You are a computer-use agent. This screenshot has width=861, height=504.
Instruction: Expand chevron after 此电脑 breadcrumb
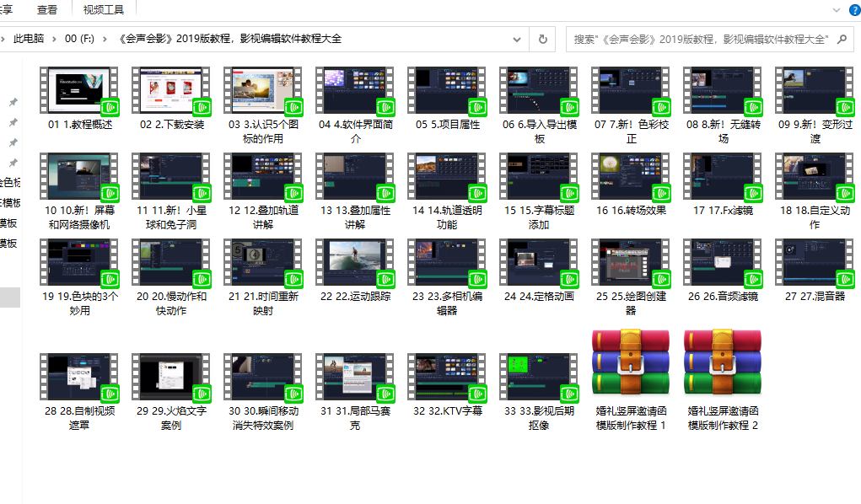pos(54,39)
